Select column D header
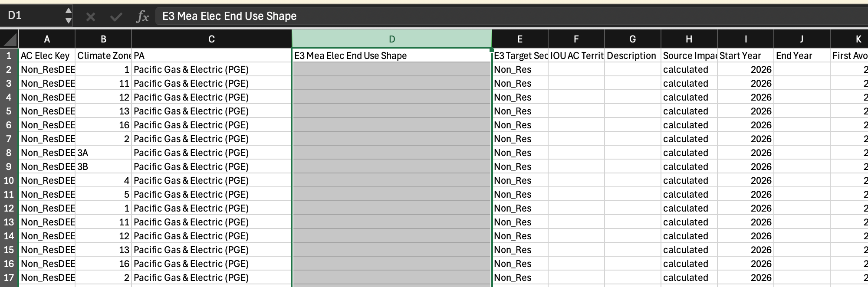The width and height of the screenshot is (868, 287). (x=392, y=39)
